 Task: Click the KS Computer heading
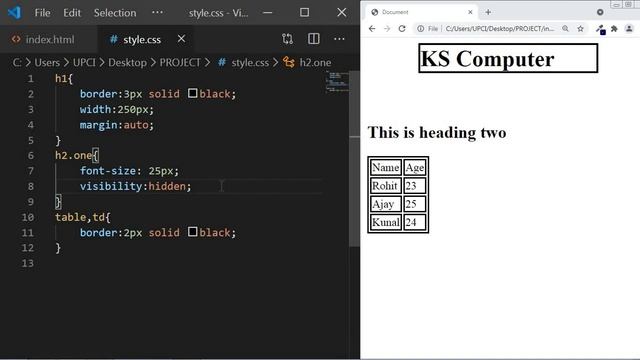point(508,58)
